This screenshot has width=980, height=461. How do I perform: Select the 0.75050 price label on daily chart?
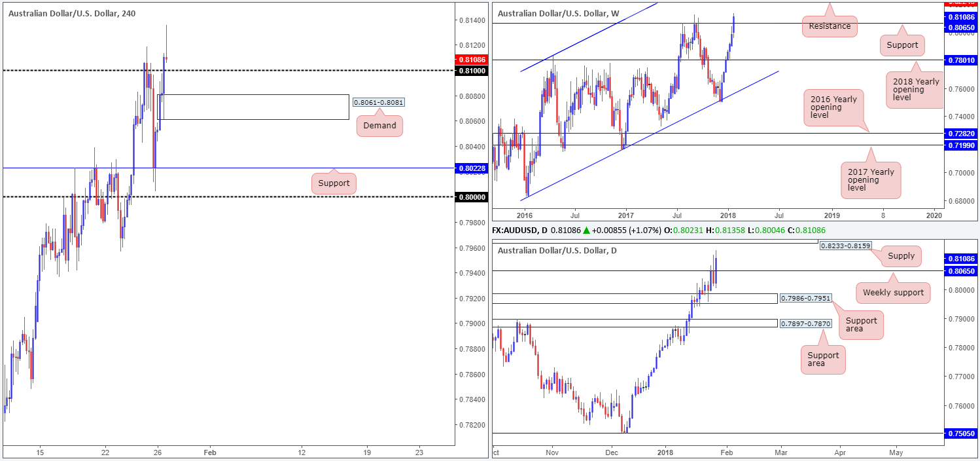tap(962, 433)
